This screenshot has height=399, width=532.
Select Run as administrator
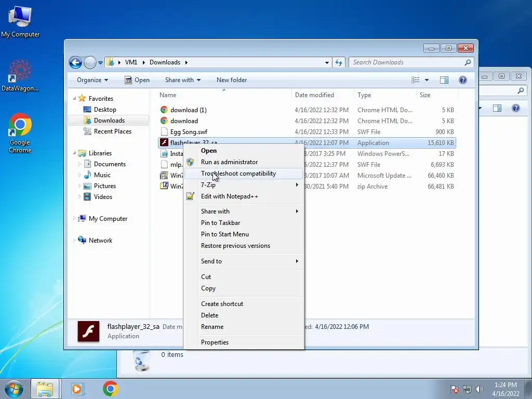click(244, 162)
